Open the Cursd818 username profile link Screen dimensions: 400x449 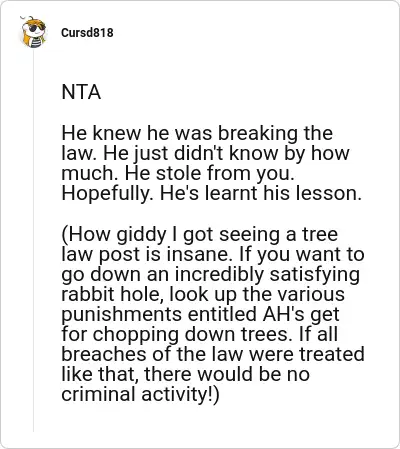coord(87,33)
